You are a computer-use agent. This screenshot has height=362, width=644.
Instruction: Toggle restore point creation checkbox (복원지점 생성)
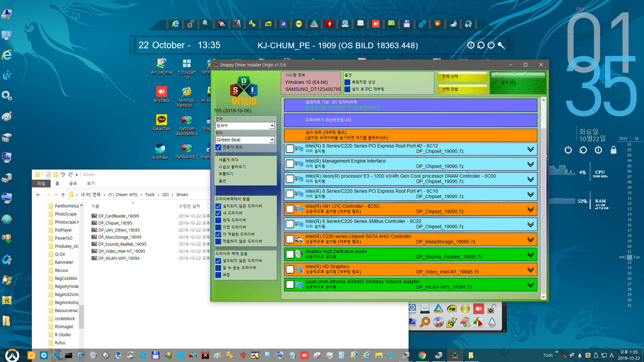click(x=347, y=82)
